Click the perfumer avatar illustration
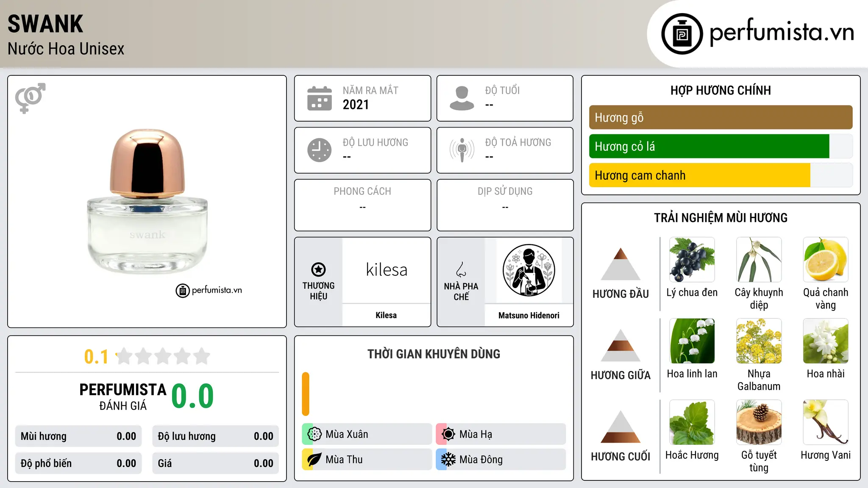This screenshot has width=868, height=488. pos(529,270)
